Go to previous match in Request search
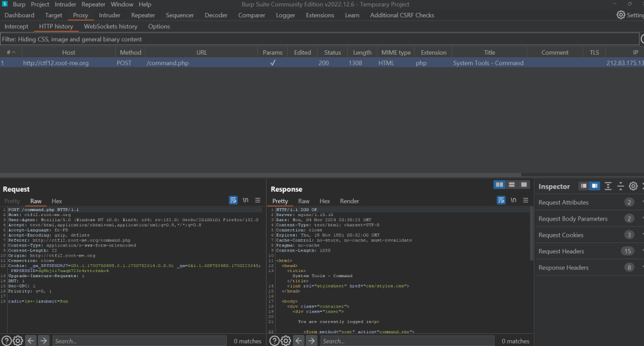644x346 pixels. point(31,341)
